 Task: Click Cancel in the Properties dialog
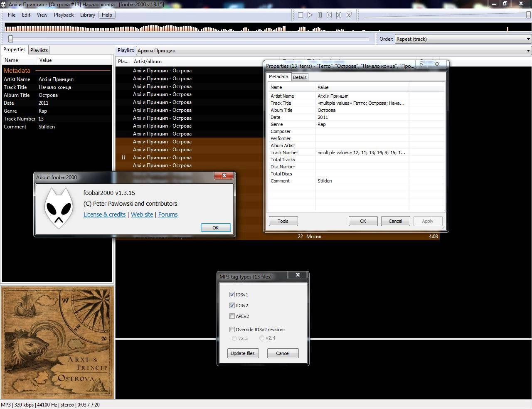[x=395, y=221]
